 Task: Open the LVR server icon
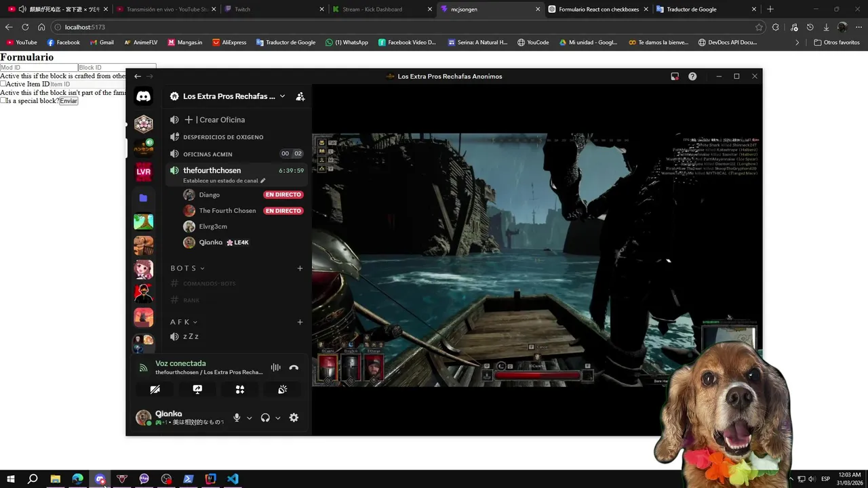coord(143,172)
